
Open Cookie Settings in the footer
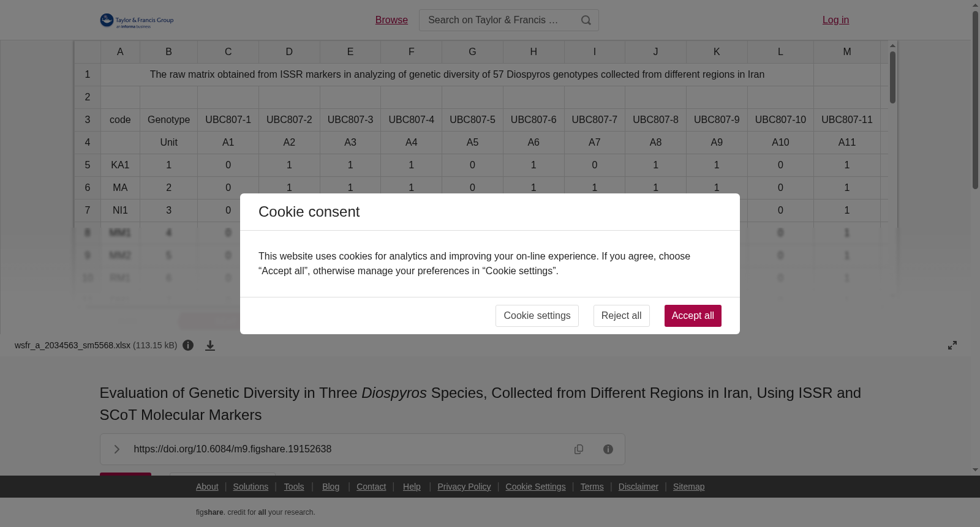(x=535, y=487)
